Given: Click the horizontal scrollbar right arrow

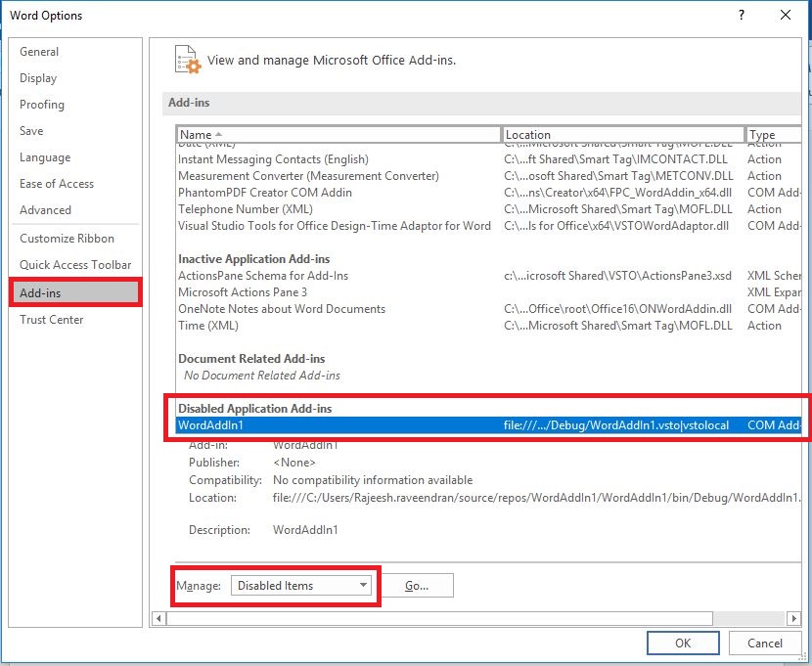Looking at the screenshot, I should click(793, 618).
